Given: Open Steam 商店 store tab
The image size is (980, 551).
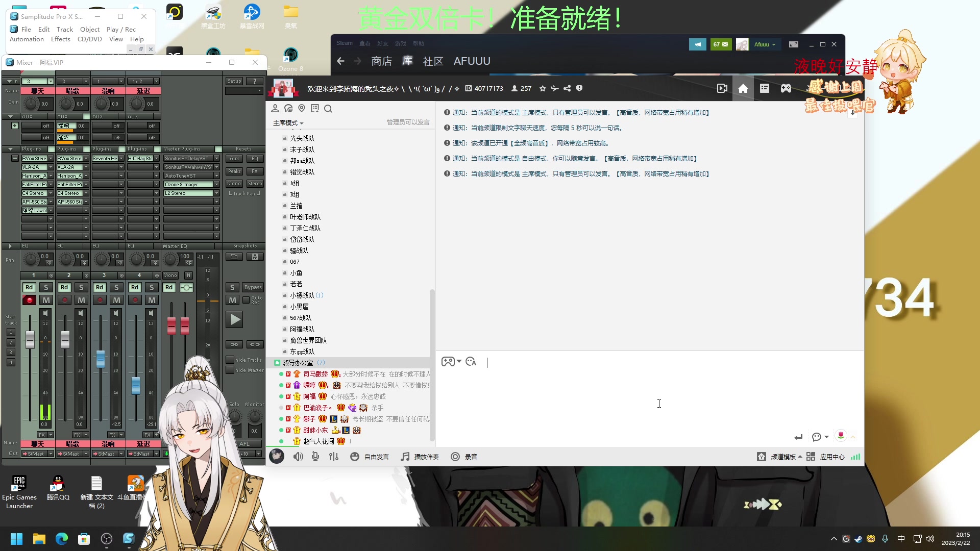Looking at the screenshot, I should click(382, 61).
